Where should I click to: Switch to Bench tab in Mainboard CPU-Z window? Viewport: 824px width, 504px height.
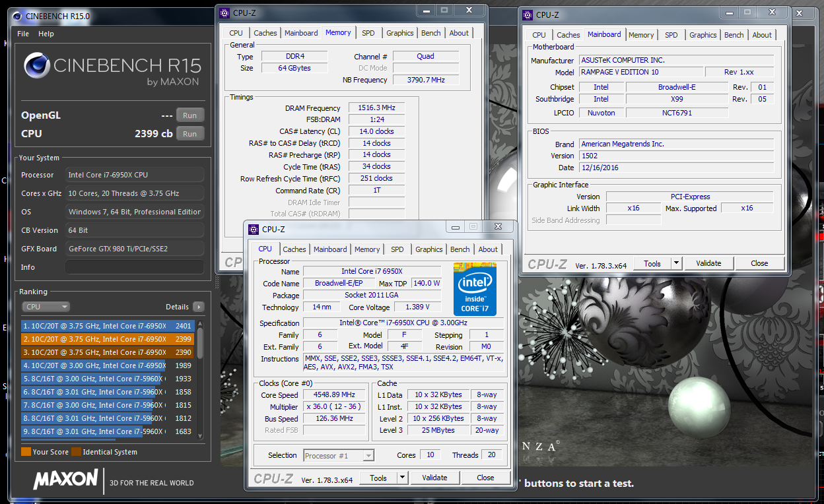734,35
